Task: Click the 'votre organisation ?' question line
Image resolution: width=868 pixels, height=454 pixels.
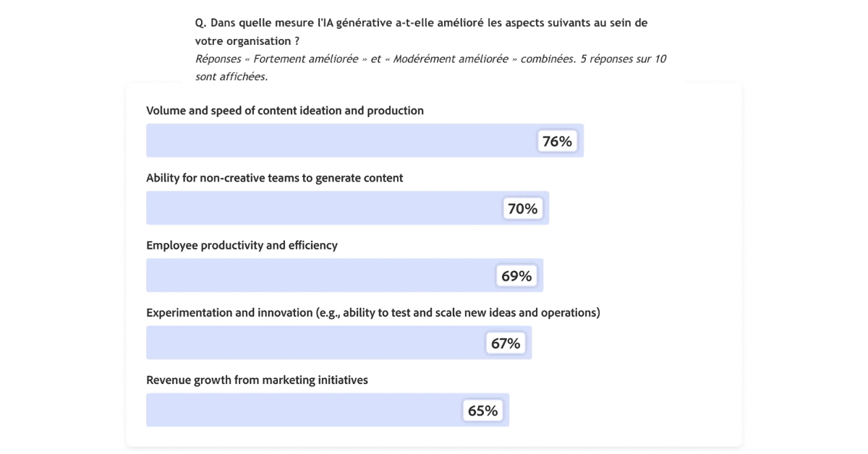Action: tap(247, 41)
